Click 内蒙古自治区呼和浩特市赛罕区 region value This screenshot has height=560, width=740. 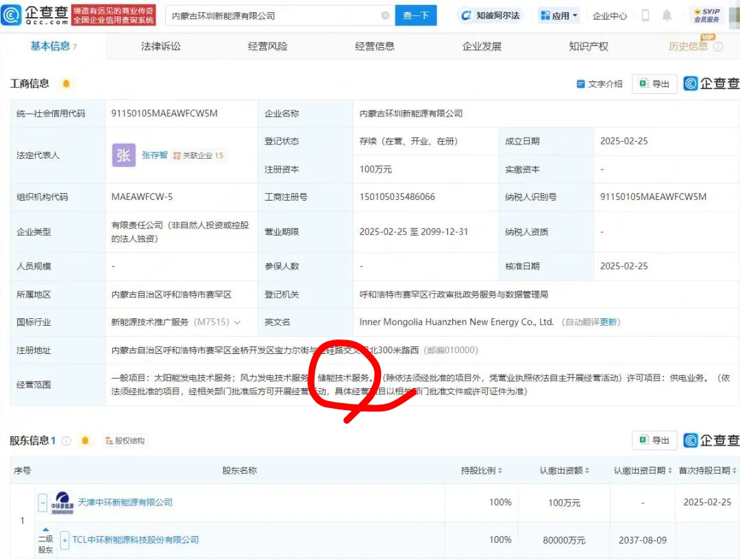tap(171, 294)
